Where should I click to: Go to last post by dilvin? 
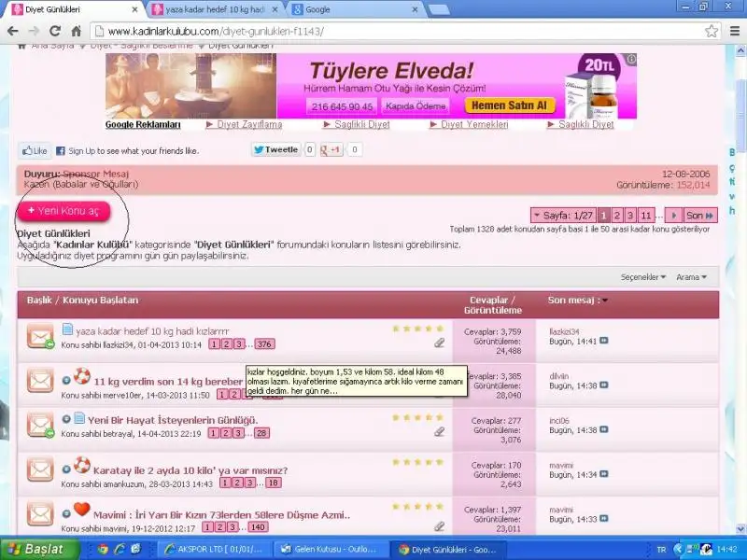tap(603, 385)
